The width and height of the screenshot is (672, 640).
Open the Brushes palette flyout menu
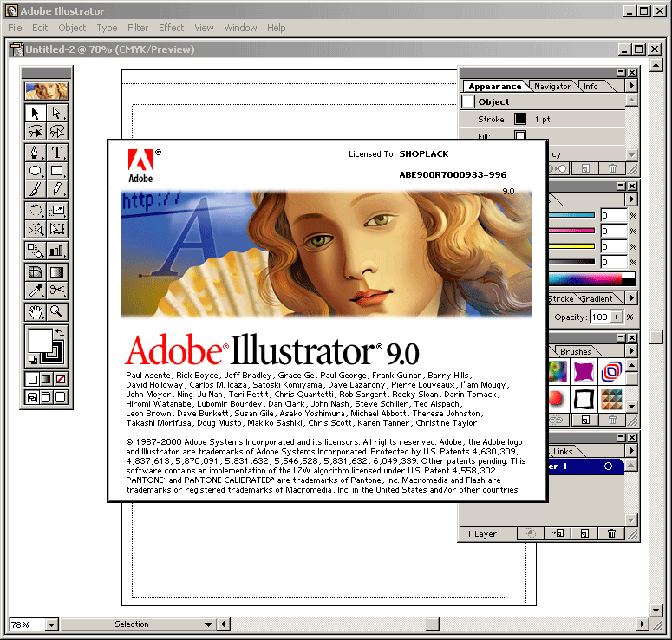click(x=631, y=351)
